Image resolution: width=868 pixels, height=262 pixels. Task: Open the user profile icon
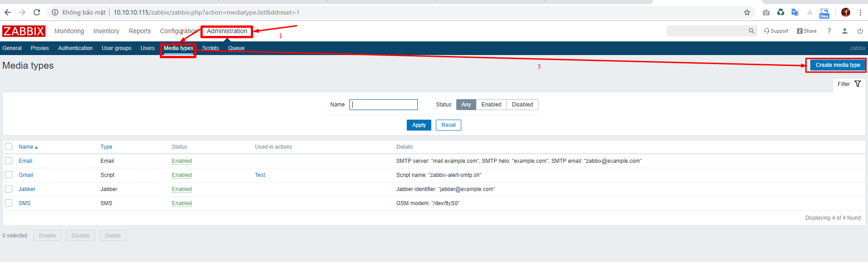coord(844,31)
